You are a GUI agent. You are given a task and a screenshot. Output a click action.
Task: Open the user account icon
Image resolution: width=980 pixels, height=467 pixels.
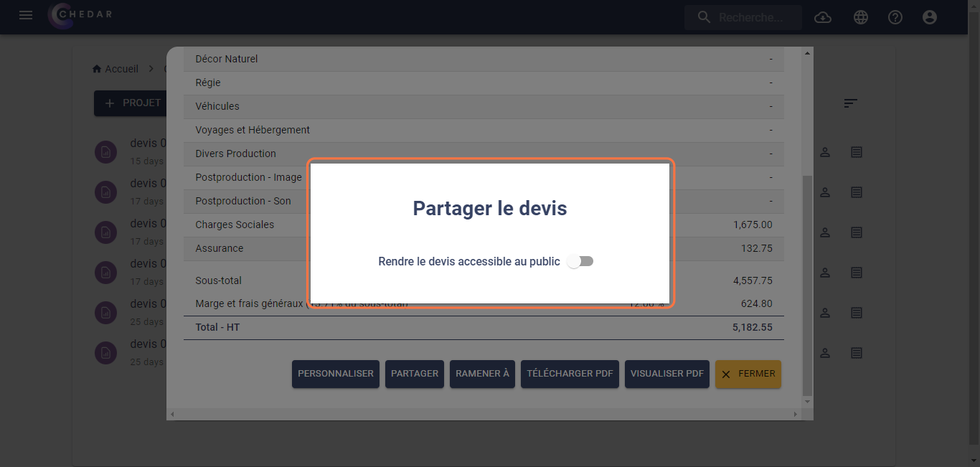coord(930,17)
